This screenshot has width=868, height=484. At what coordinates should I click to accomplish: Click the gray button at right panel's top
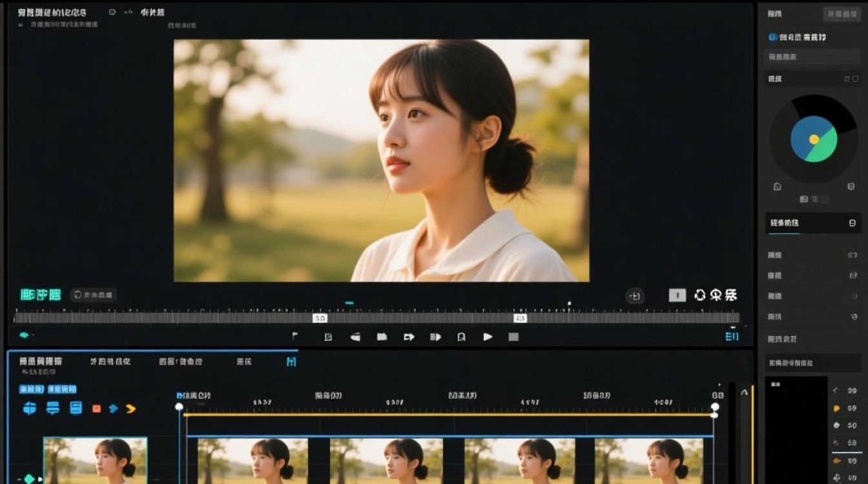click(x=842, y=14)
